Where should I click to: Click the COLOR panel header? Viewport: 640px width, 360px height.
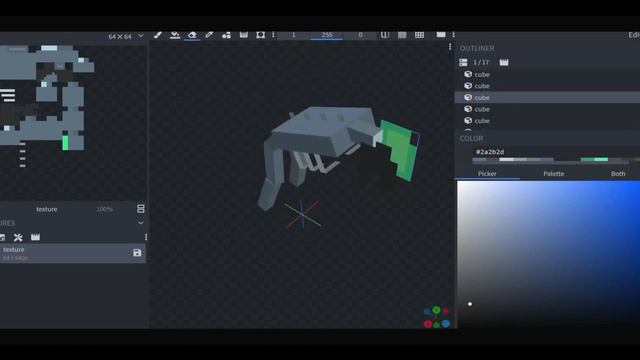point(471,138)
